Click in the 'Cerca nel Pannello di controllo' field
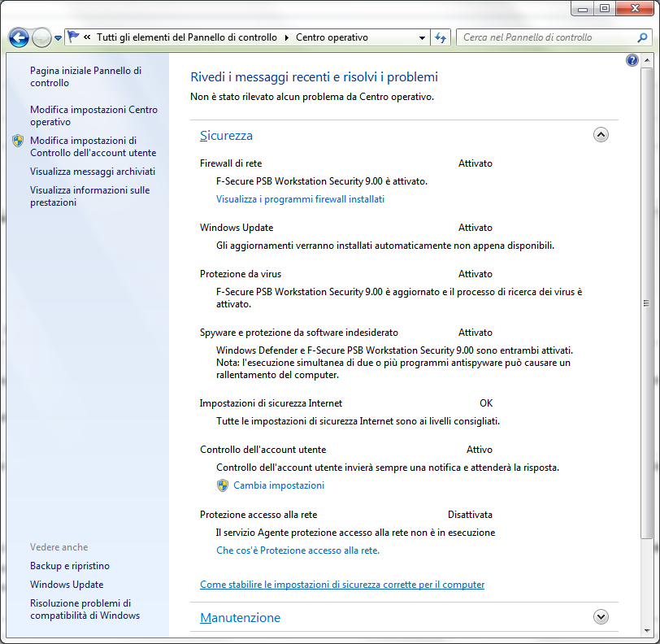Screen dimensions: 660x644 [x=545, y=37]
